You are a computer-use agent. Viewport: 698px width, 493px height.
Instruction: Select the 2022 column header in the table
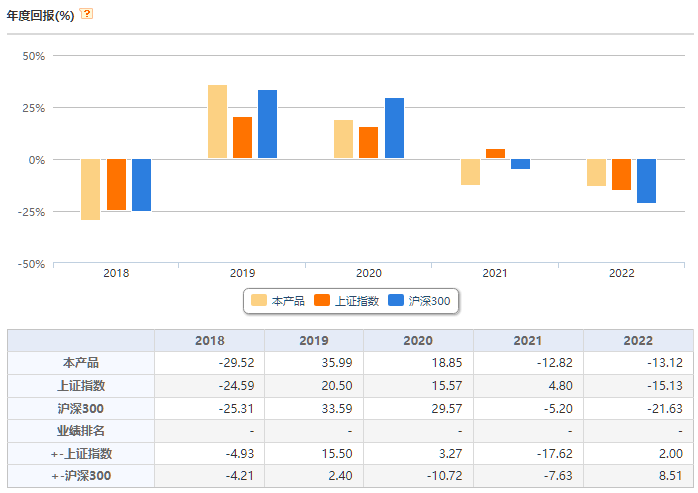pos(638,341)
